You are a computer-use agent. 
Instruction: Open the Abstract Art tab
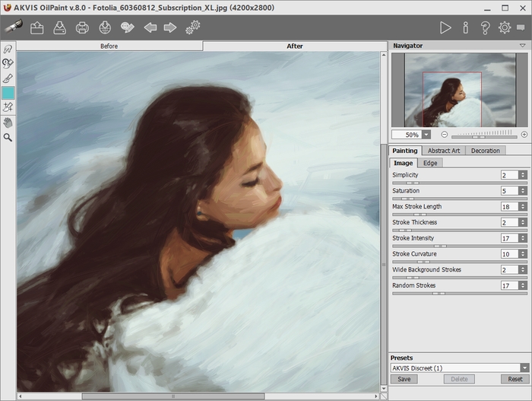click(x=443, y=151)
